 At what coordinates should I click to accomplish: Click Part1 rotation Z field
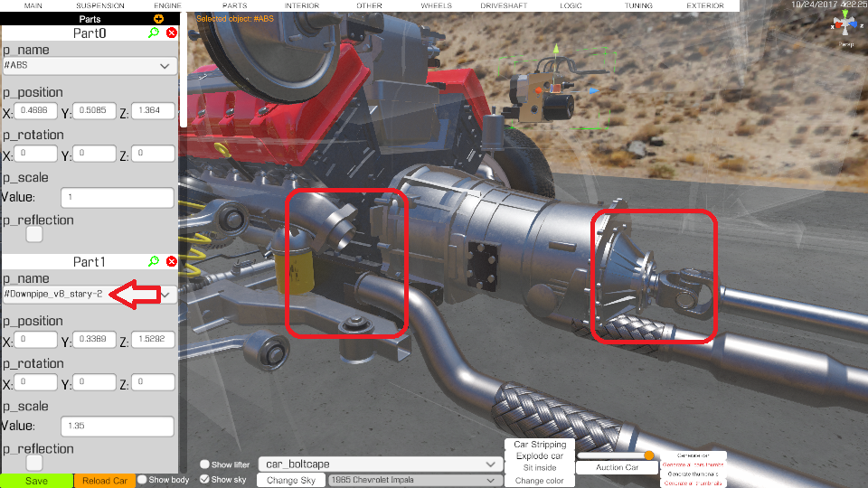click(153, 381)
